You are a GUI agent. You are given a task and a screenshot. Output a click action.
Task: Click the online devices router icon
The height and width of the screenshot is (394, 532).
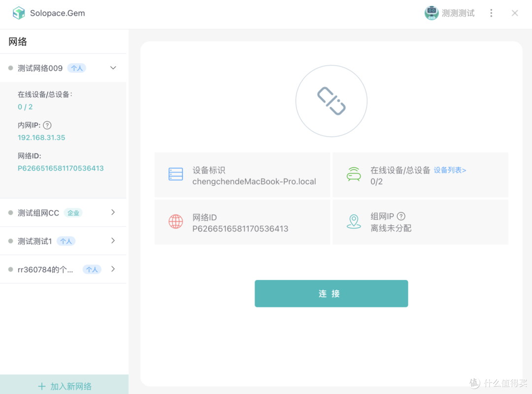coord(354,174)
